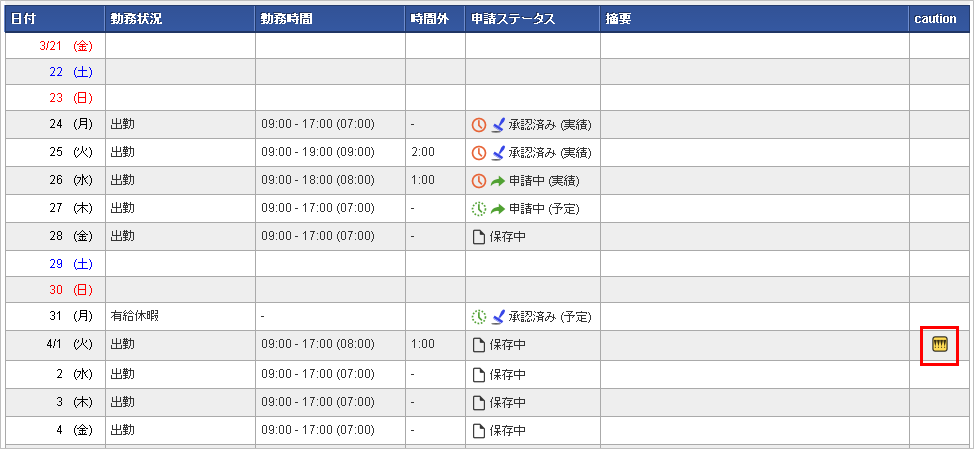Click the orange clock icon on the 26th row
Image resolution: width=974 pixels, height=449 pixels.
(478, 181)
